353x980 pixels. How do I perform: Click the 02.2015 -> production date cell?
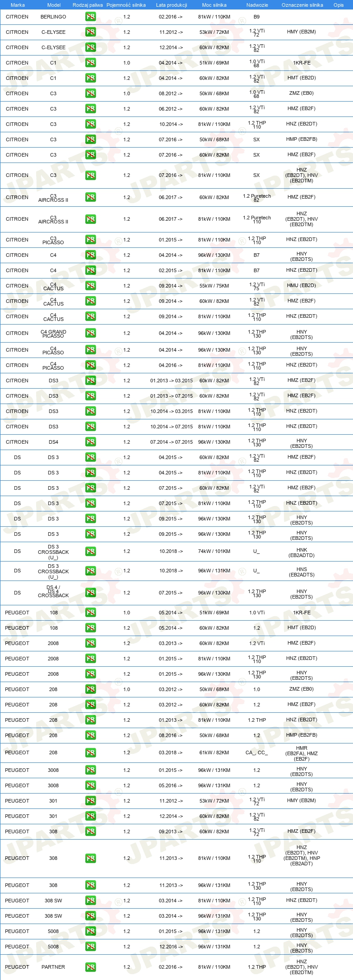[x=171, y=270]
